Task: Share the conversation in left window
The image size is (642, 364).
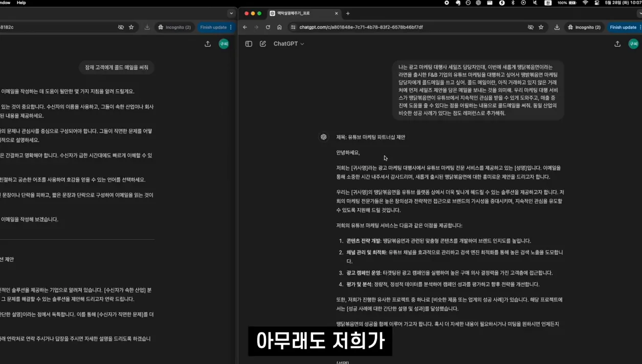Action: coord(208,44)
